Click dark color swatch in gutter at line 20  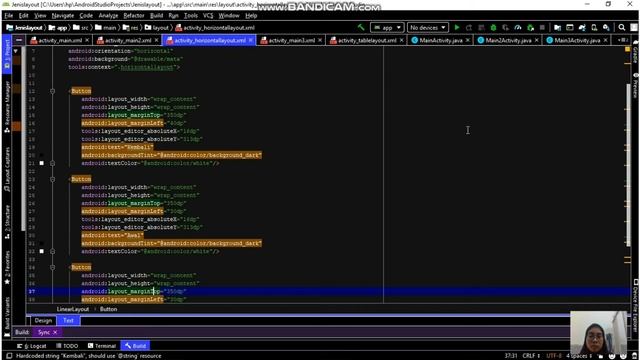coord(42,155)
